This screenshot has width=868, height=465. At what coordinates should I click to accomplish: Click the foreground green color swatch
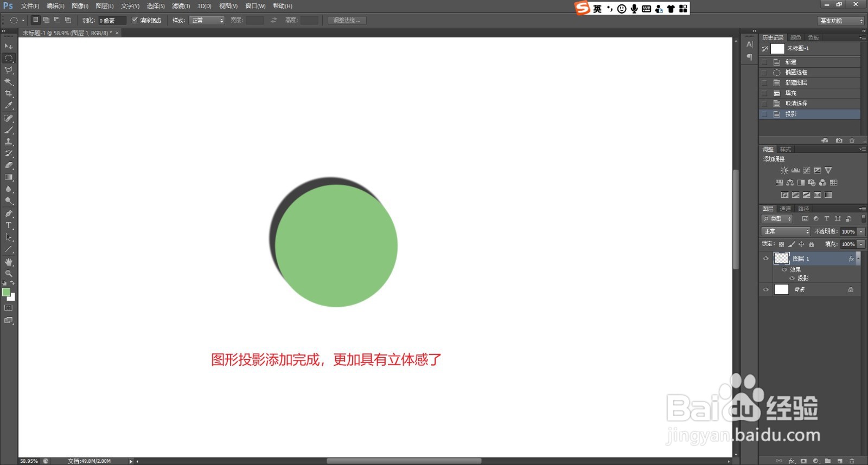click(6, 292)
